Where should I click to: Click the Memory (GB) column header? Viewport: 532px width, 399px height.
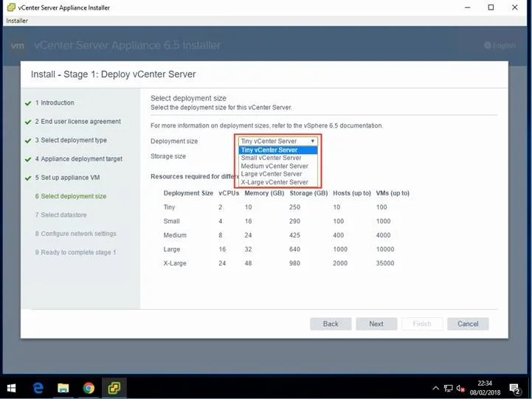coord(264,193)
